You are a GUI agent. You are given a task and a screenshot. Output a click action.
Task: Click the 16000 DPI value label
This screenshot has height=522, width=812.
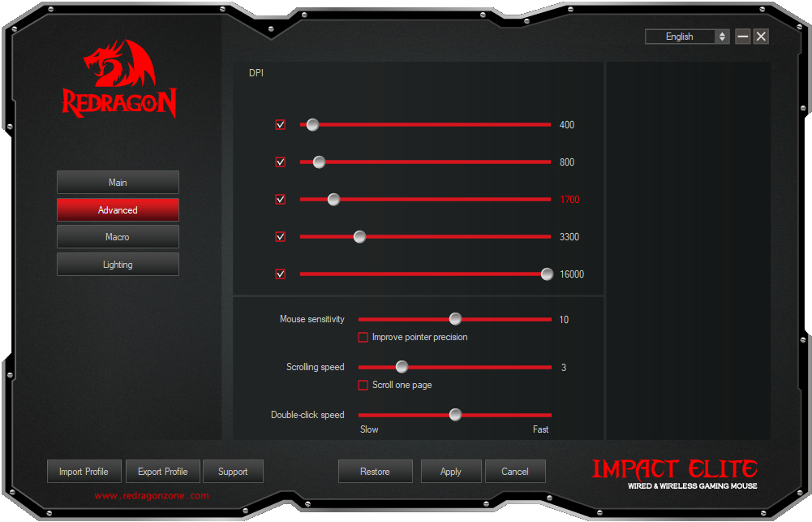[572, 274]
